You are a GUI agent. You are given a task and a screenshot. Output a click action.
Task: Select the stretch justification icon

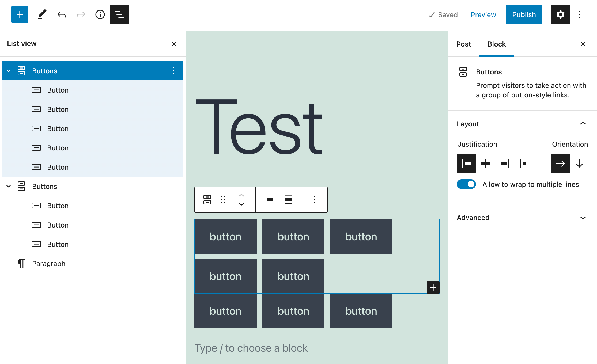click(x=524, y=163)
